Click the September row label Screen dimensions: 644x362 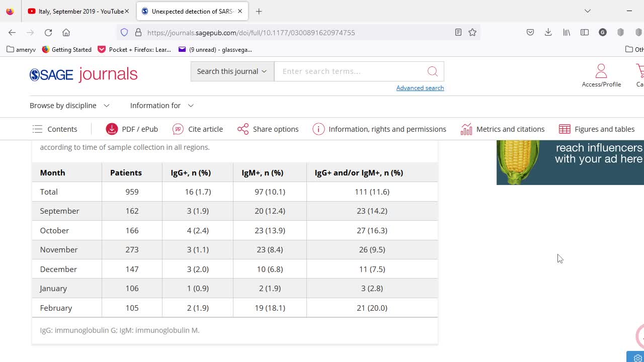(59, 211)
